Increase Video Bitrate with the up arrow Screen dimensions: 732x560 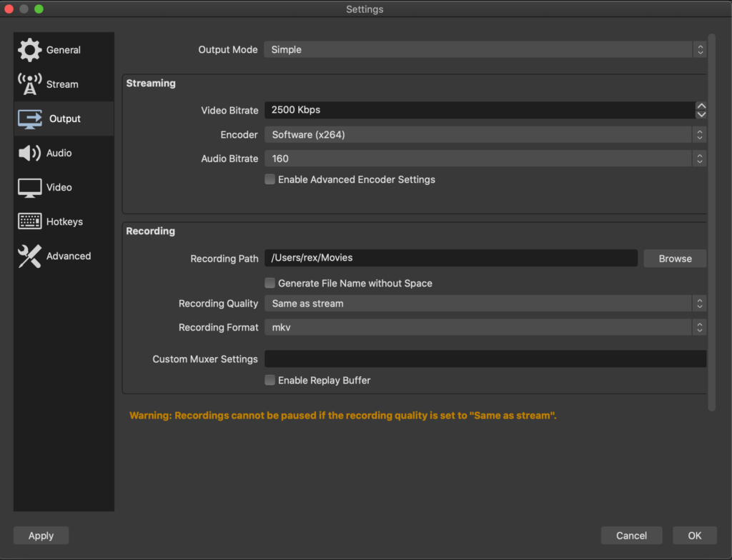701,106
